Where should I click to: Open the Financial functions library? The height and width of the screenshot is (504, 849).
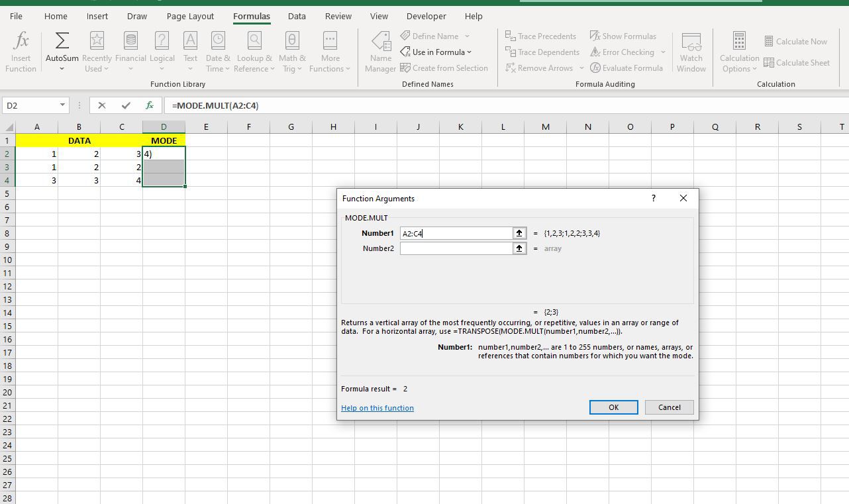pyautogui.click(x=130, y=52)
